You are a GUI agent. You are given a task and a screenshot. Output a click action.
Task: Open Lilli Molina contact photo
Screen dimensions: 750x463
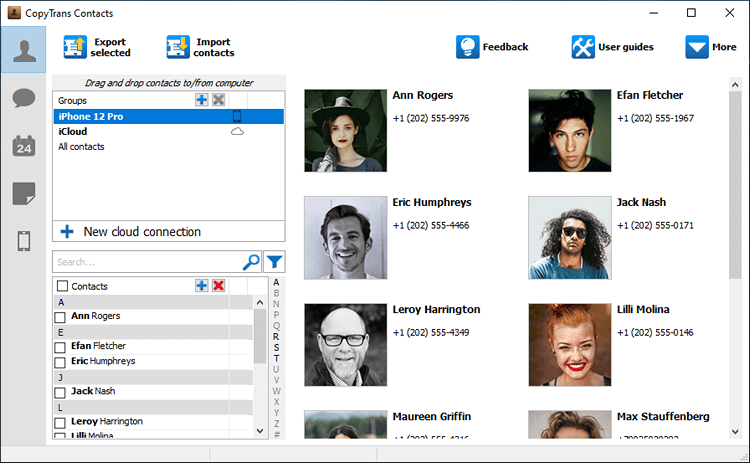[570, 345]
